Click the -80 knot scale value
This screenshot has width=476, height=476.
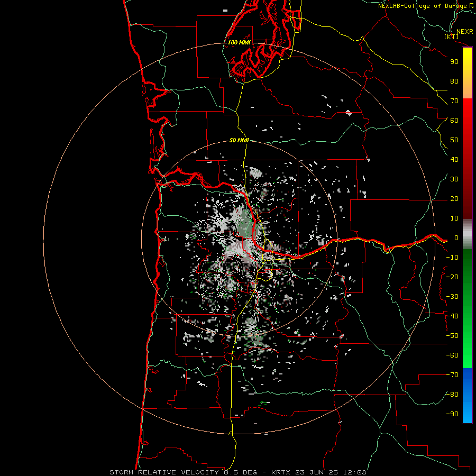click(452, 395)
